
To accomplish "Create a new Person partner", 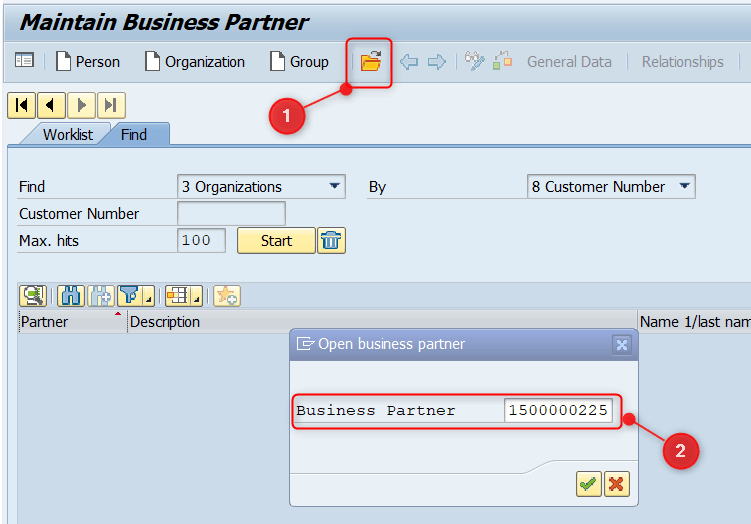I will [x=88, y=61].
